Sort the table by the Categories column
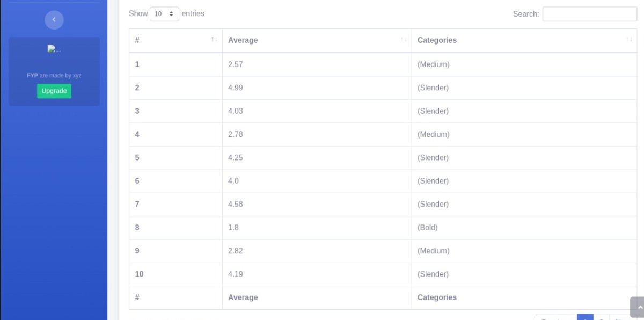644x320 pixels. point(524,40)
